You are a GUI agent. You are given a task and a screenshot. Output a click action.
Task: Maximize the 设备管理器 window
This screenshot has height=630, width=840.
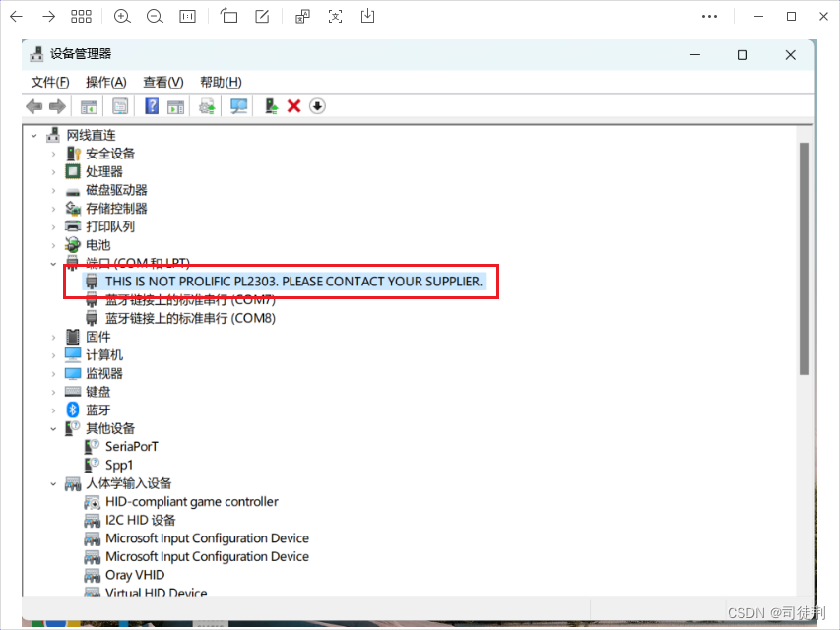point(742,55)
